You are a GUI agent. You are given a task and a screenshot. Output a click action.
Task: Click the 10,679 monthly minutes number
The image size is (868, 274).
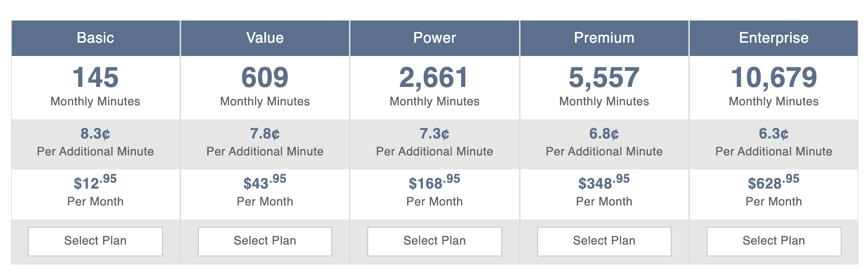(774, 78)
